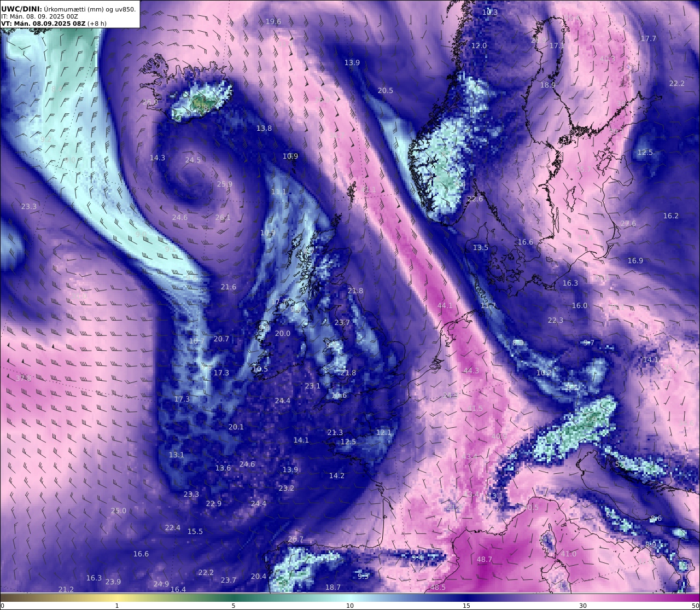Click the 12.1 value over southern England
This screenshot has width=700, height=610.
tap(384, 433)
